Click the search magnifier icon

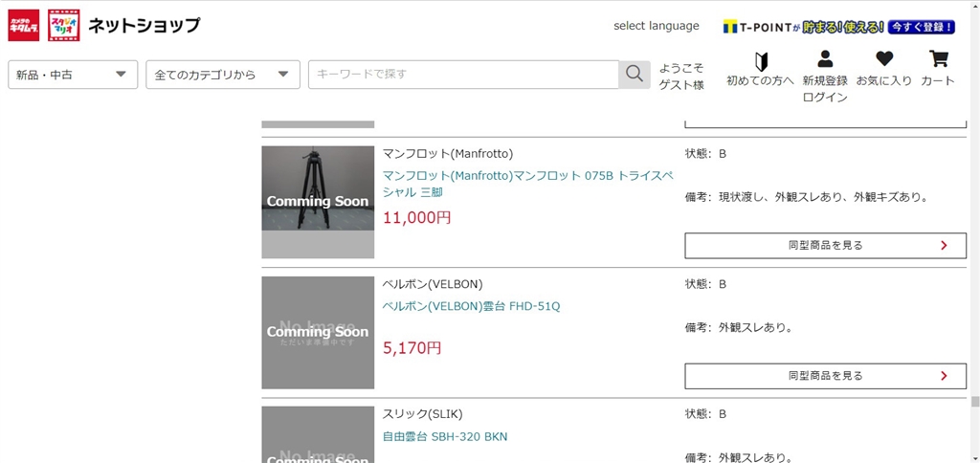tap(635, 75)
